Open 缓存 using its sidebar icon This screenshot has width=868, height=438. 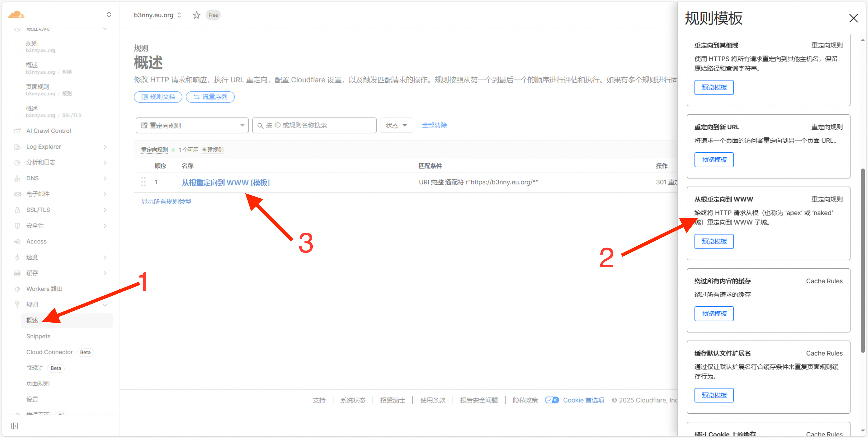(17, 273)
